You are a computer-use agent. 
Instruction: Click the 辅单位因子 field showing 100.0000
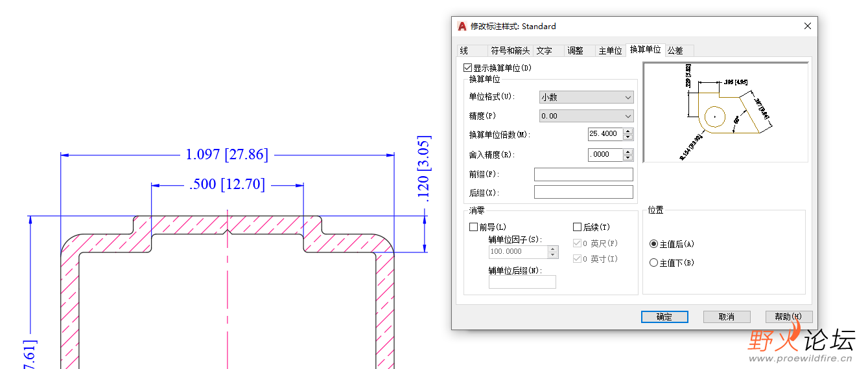click(x=518, y=252)
